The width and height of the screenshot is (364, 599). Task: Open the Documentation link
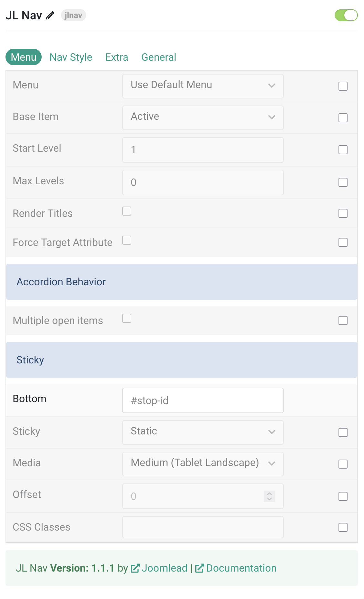[241, 568]
